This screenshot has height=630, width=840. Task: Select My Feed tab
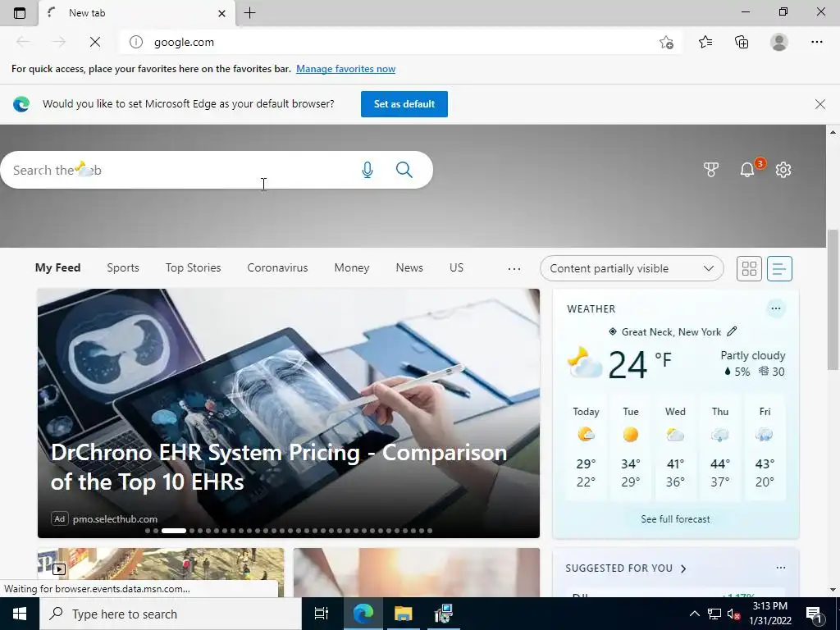58,267
